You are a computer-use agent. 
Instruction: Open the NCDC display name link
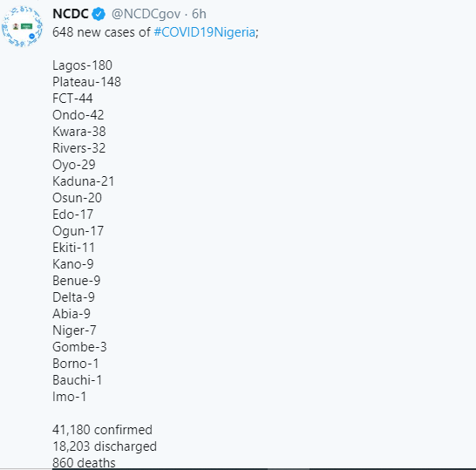(x=71, y=14)
